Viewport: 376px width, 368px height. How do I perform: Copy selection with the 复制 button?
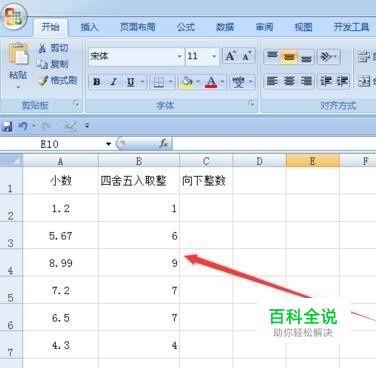[x=53, y=64]
